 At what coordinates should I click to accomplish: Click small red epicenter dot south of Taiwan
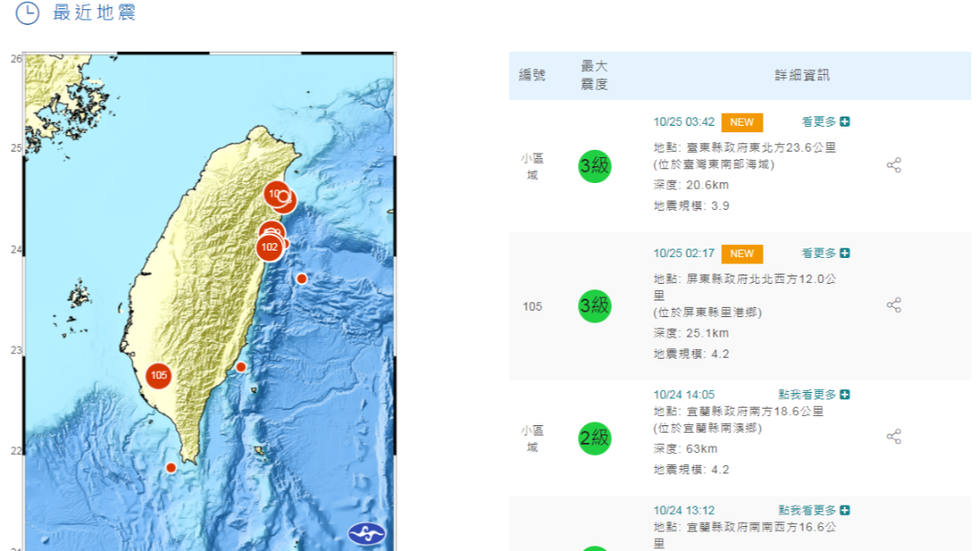click(171, 467)
